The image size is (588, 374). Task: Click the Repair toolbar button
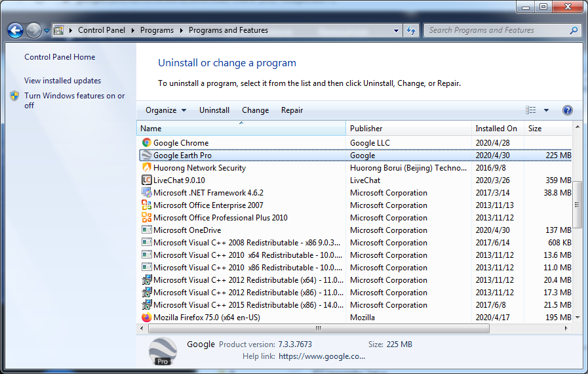(x=292, y=110)
